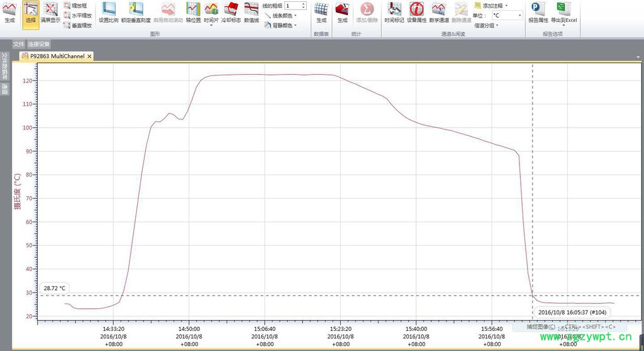
Task: Click the graph 生成 icon at far left
Action: 9,13
